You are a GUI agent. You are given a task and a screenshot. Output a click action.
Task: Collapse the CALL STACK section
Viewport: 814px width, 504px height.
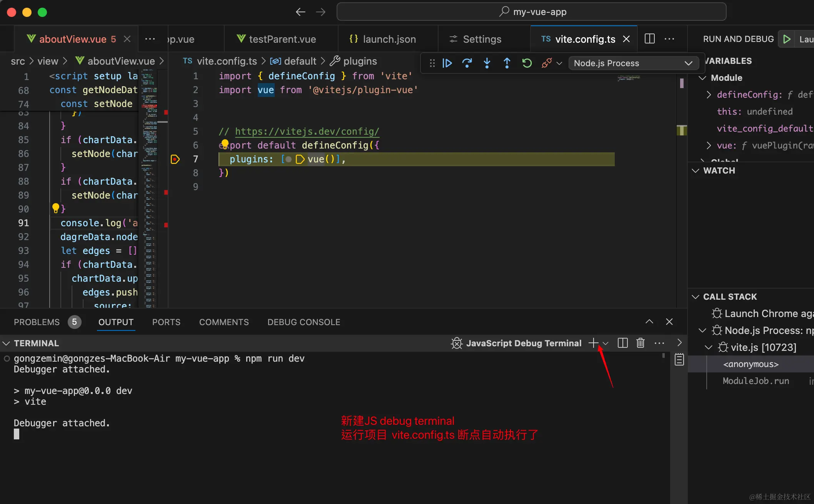coord(696,297)
